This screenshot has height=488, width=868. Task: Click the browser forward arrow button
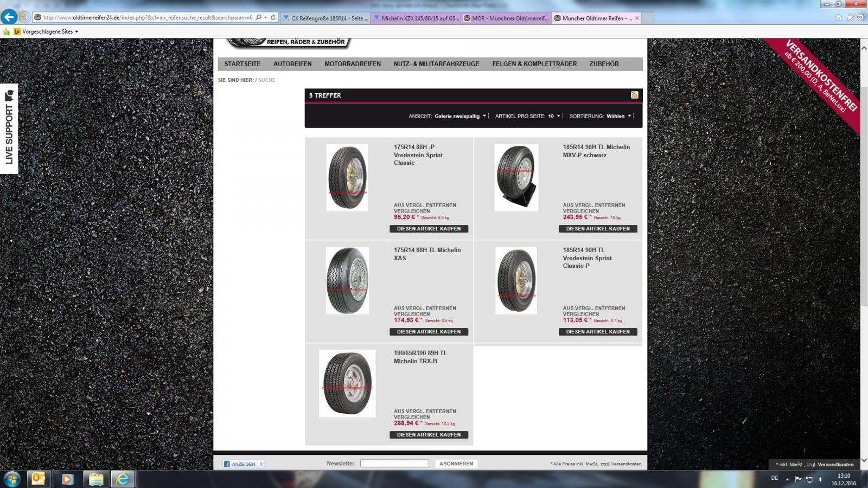[24, 17]
